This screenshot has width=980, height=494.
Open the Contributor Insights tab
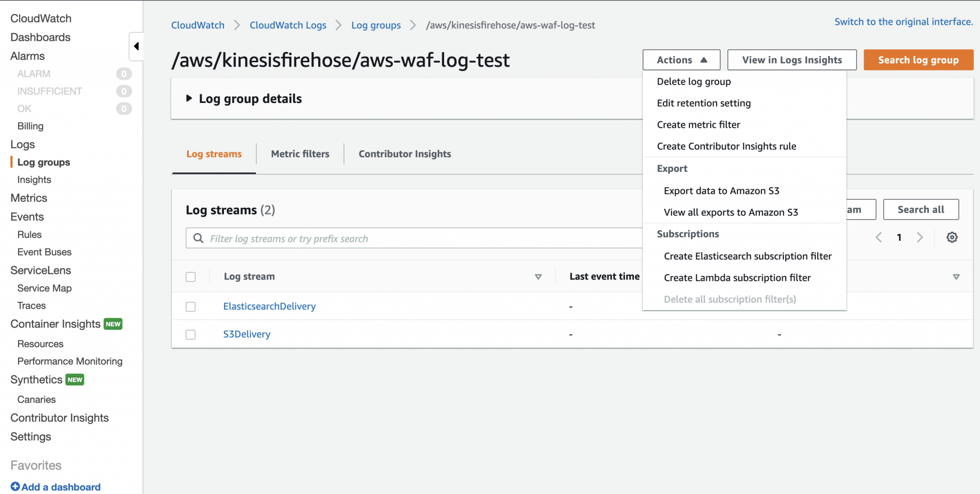(x=404, y=154)
